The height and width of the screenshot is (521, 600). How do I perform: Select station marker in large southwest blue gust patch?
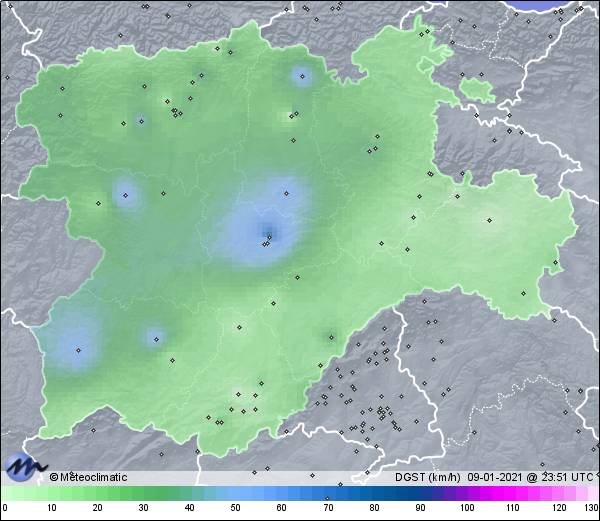point(78,350)
